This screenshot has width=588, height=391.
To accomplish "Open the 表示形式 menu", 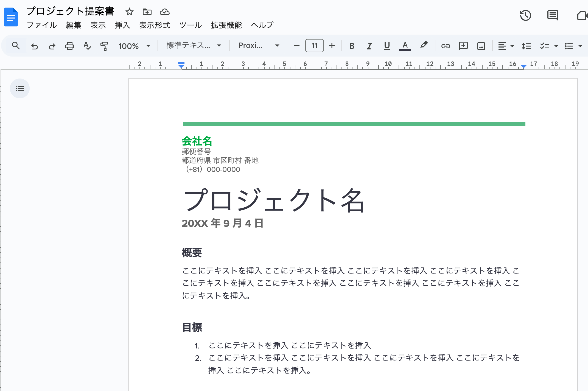I will coord(155,25).
